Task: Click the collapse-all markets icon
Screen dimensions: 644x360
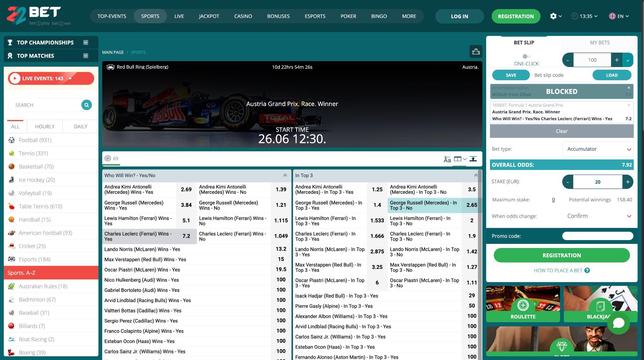Action: [x=473, y=159]
